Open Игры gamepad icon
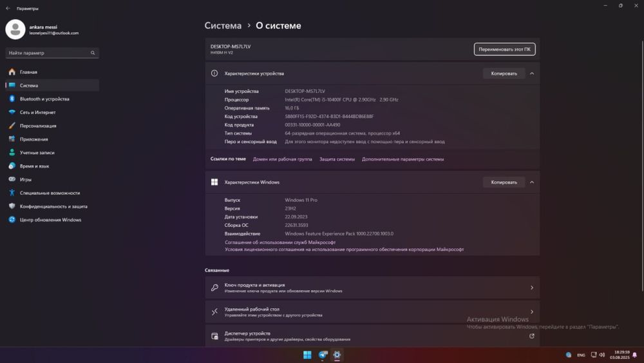 tap(12, 179)
